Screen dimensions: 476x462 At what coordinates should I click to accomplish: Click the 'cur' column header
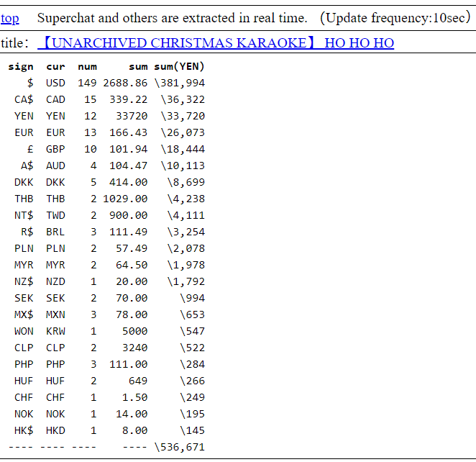tap(55, 66)
